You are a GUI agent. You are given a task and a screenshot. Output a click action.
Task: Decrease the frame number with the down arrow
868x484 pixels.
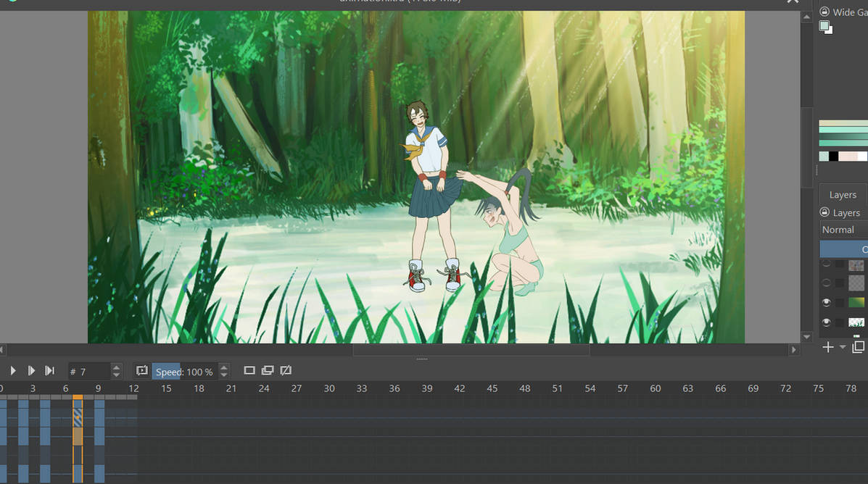[116, 375]
